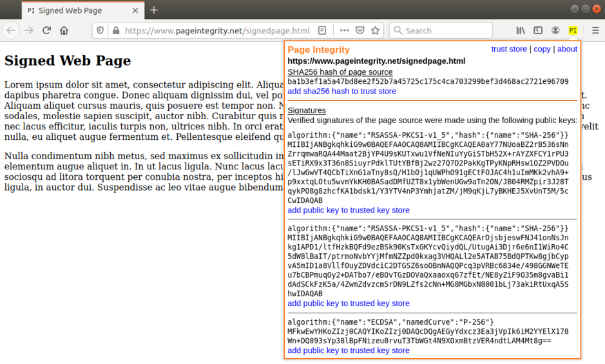Click the 'Nulla condimentum nibh metus' paragraph
This screenshot has width=605, height=364.
click(144, 171)
